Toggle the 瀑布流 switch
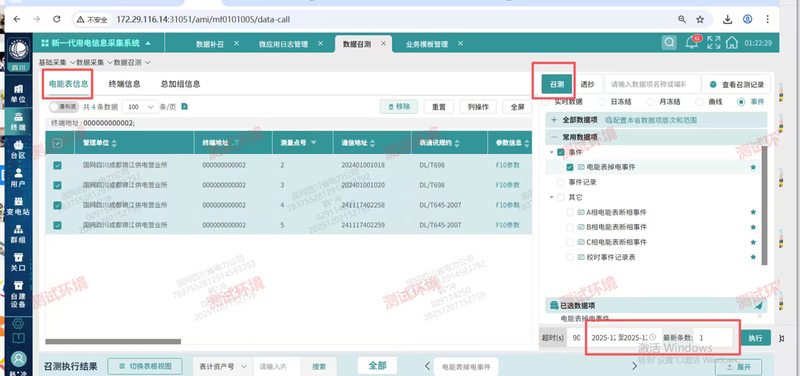The image size is (800, 376). tap(64, 107)
